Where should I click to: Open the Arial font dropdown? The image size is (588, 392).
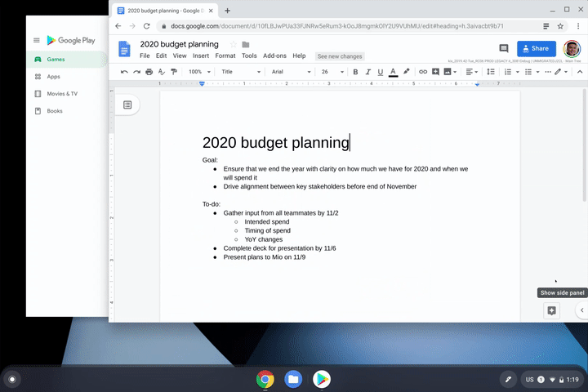coord(288,72)
